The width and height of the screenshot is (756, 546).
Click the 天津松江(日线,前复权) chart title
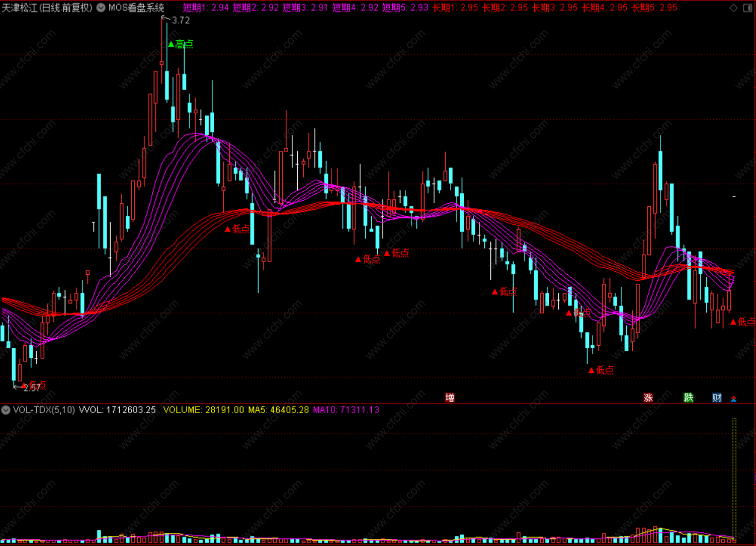click(x=47, y=8)
